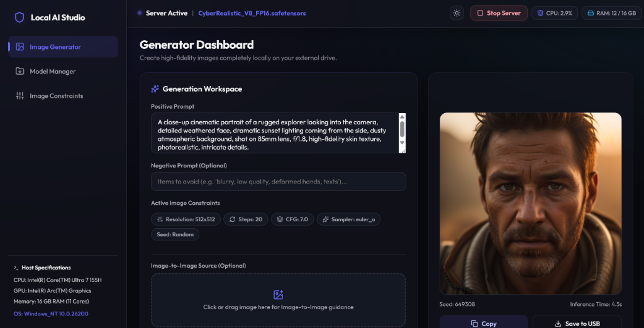The image size is (644, 328).
Task: Click the CFG: 7.0 constraint chip
Action: coord(292,219)
